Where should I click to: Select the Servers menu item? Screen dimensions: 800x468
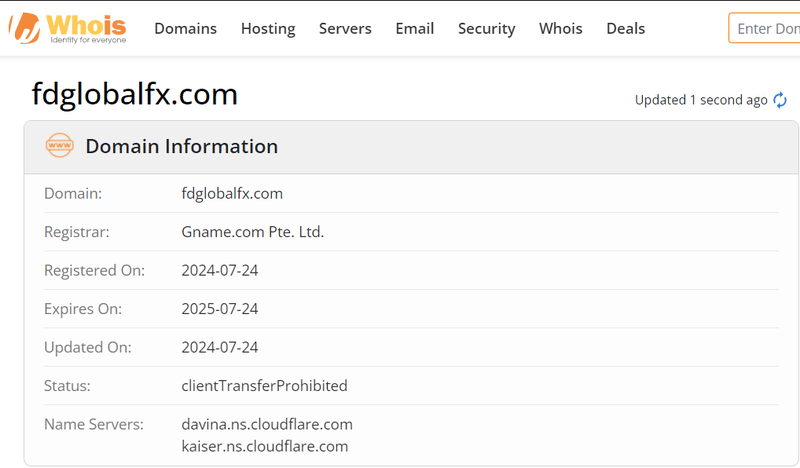coord(345,28)
